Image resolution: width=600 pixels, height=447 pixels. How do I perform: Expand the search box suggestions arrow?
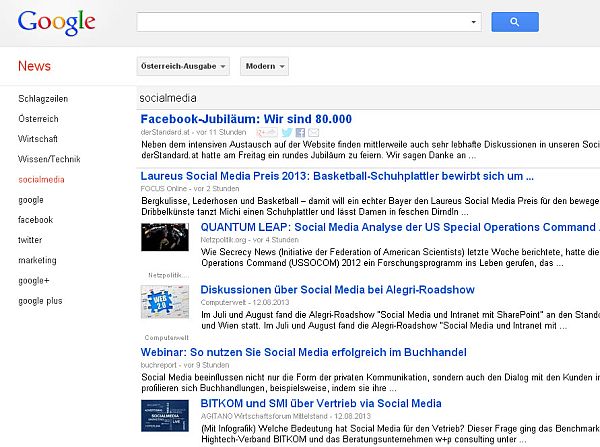click(x=473, y=22)
